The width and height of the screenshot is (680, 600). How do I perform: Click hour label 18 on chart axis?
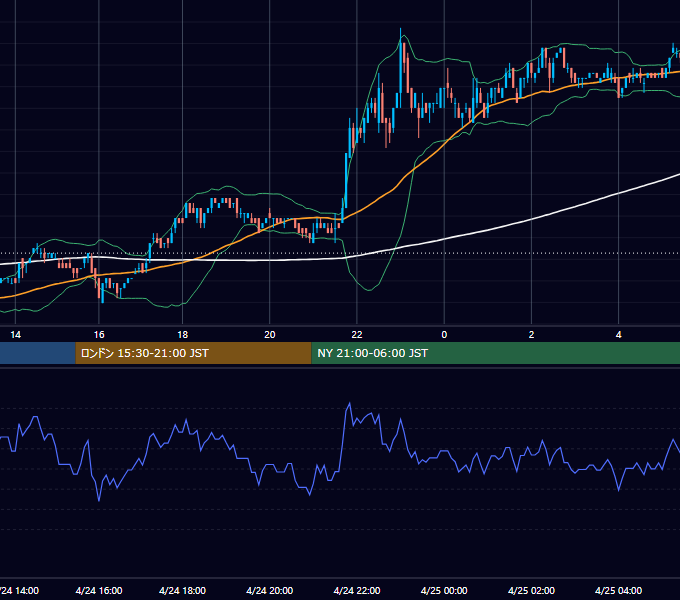point(183,334)
